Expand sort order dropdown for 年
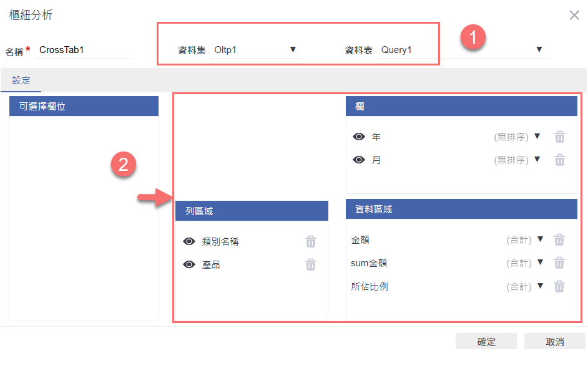This screenshot has height=366, width=588. pos(537,137)
